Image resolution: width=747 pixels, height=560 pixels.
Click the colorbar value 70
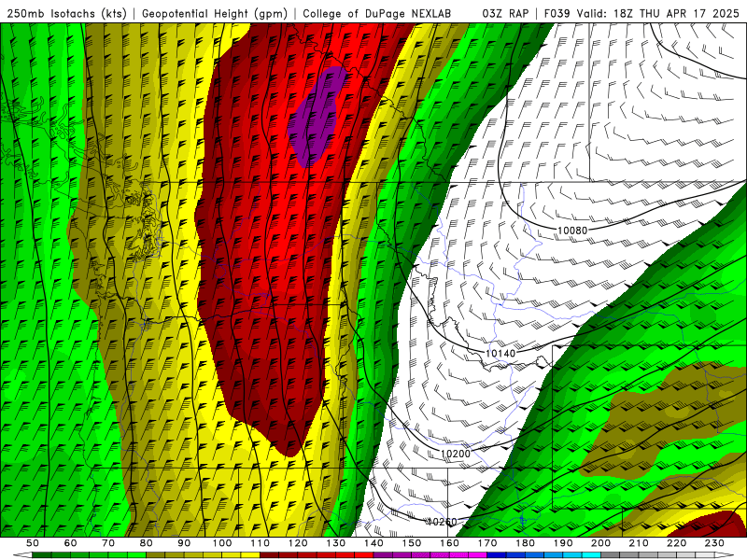[108, 543]
